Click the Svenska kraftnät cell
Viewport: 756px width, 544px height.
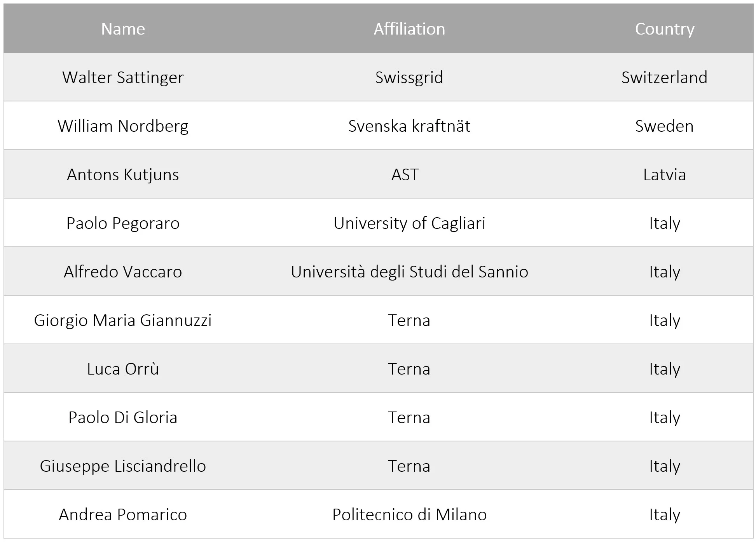coord(409,126)
